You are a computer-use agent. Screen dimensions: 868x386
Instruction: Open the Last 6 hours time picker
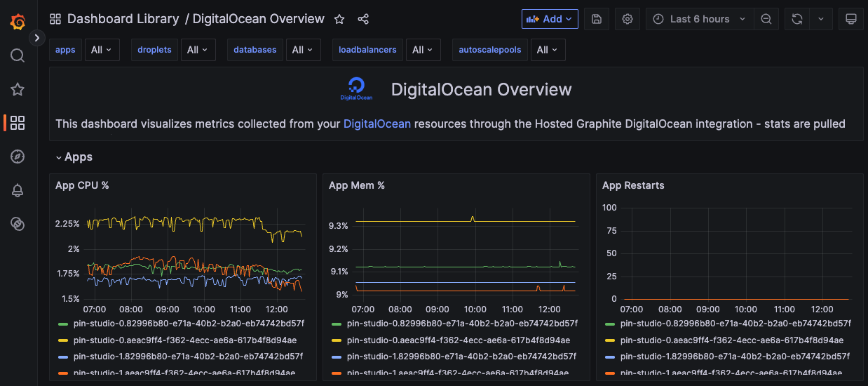699,19
